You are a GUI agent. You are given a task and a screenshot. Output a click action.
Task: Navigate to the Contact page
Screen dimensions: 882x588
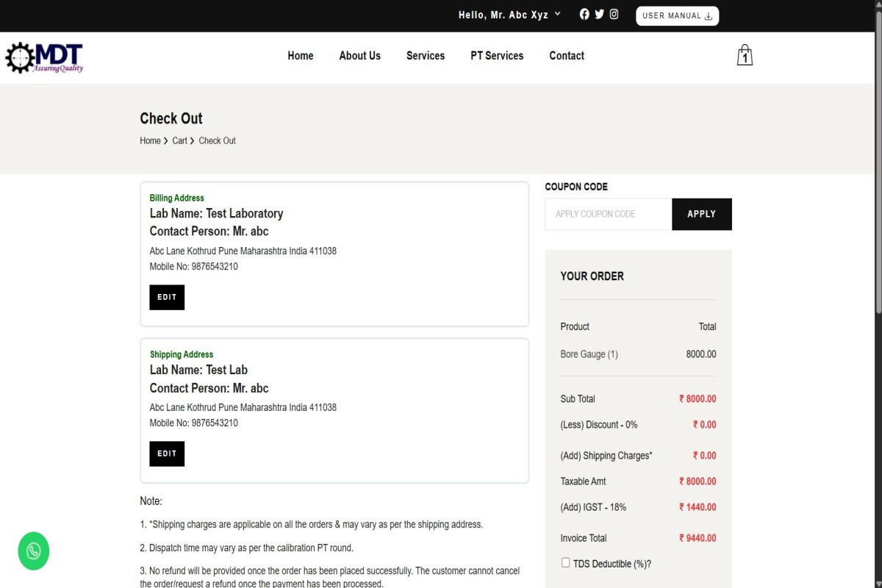[567, 56]
